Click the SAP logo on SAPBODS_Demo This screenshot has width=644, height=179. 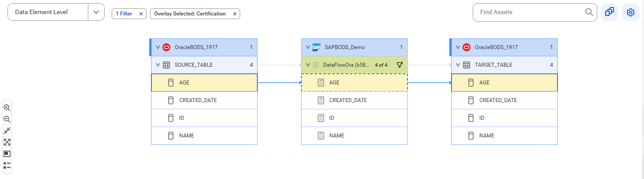pos(316,47)
